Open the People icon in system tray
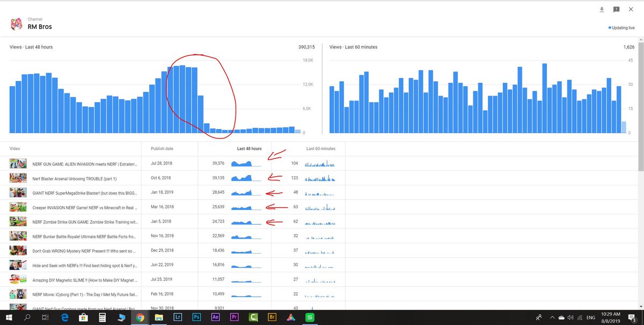The width and height of the screenshot is (644, 325). (x=538, y=317)
